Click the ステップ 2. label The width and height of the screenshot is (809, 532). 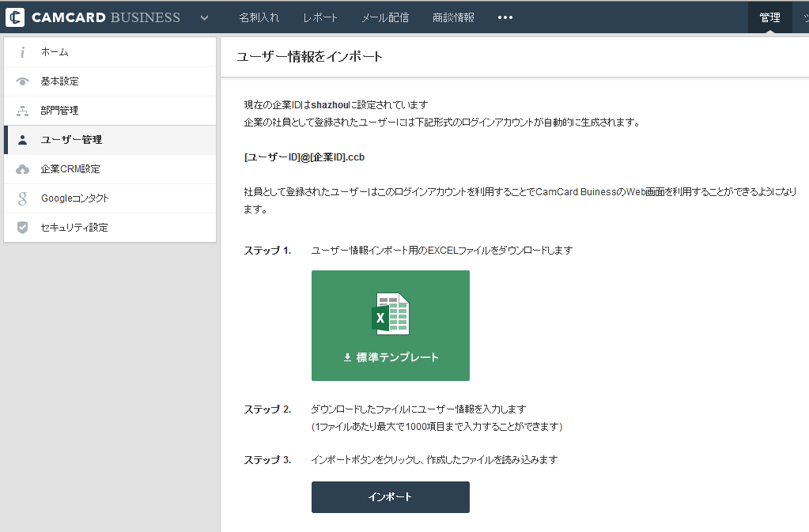pyautogui.click(x=267, y=409)
